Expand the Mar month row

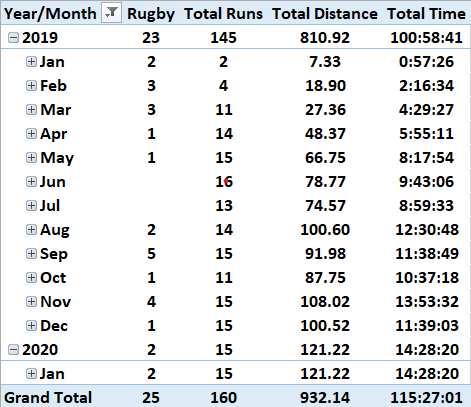point(31,110)
